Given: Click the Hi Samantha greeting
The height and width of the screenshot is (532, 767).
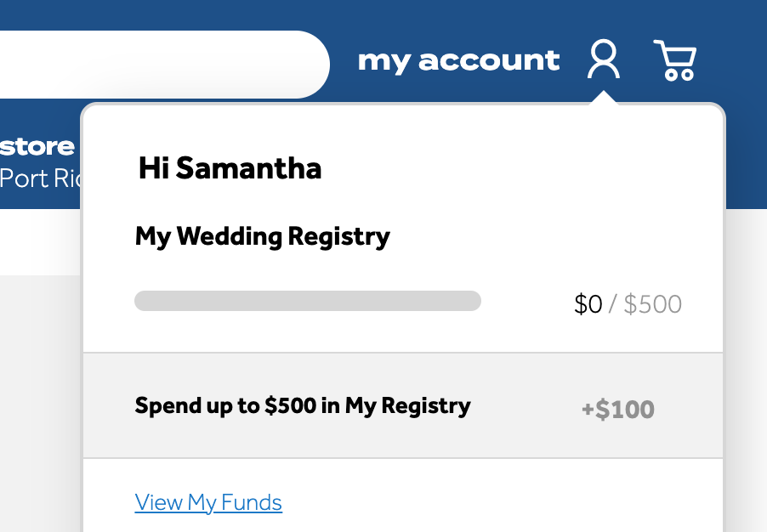Looking at the screenshot, I should coord(230,168).
